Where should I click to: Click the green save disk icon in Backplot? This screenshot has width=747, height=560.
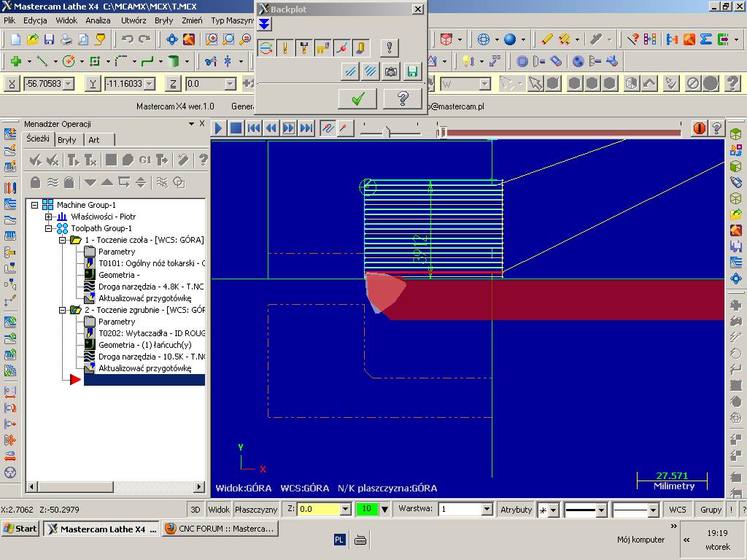coord(413,72)
